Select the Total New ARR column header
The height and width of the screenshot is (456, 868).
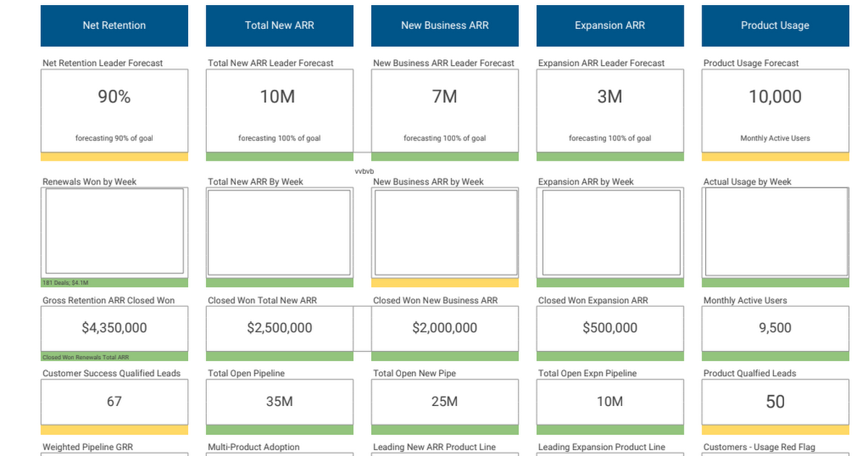(x=279, y=25)
